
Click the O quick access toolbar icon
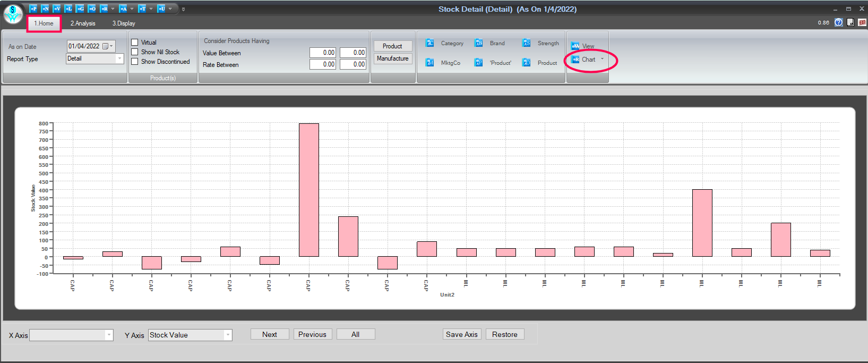coord(92,9)
